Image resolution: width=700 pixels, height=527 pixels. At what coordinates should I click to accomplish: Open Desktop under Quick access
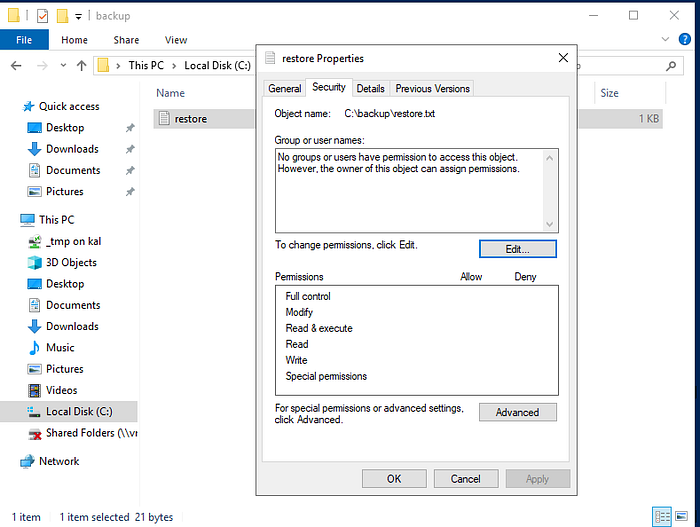coord(65,128)
